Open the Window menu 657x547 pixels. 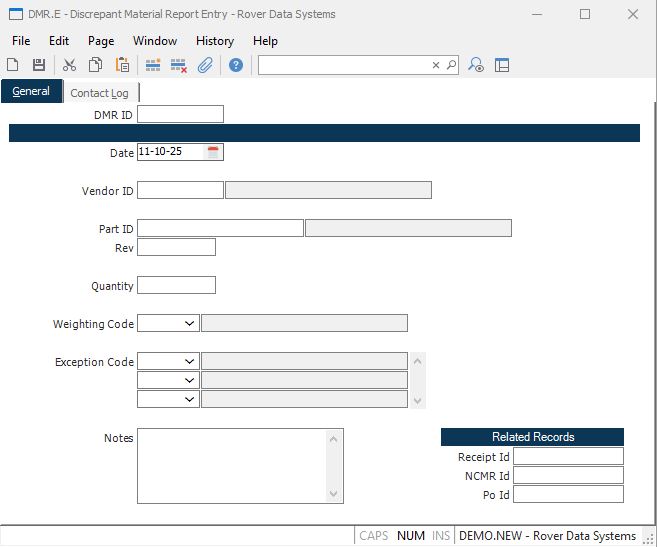[155, 41]
